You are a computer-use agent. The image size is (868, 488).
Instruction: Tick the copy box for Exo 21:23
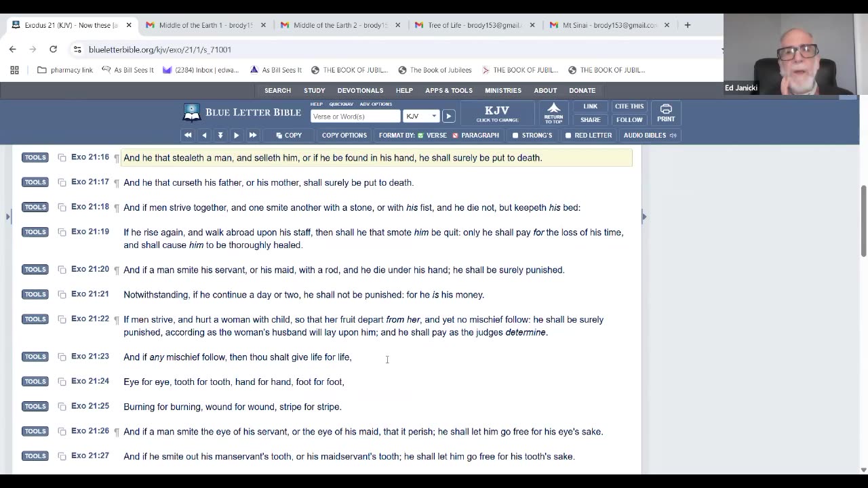pos(62,357)
